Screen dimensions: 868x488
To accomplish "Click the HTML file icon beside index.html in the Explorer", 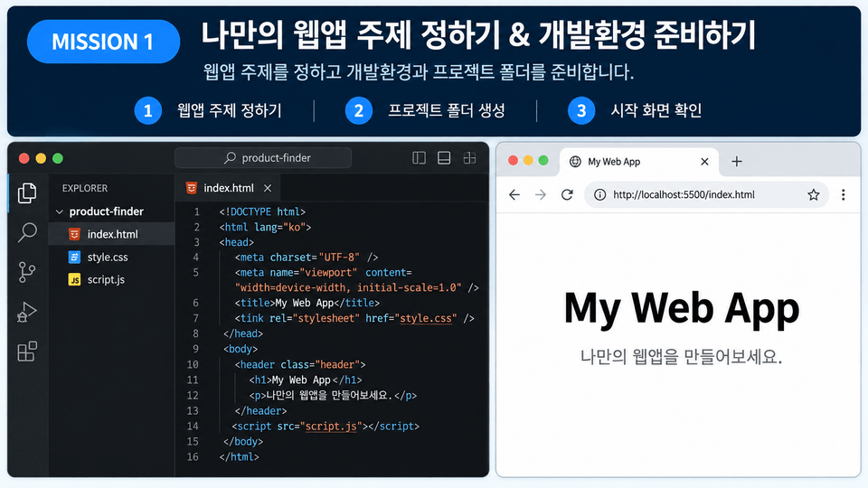I will click(74, 234).
